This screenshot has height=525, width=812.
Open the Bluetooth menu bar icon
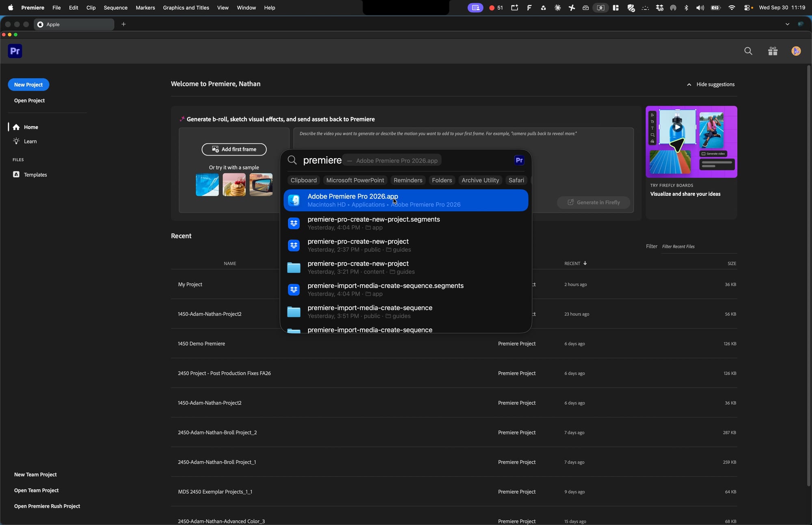click(x=686, y=8)
